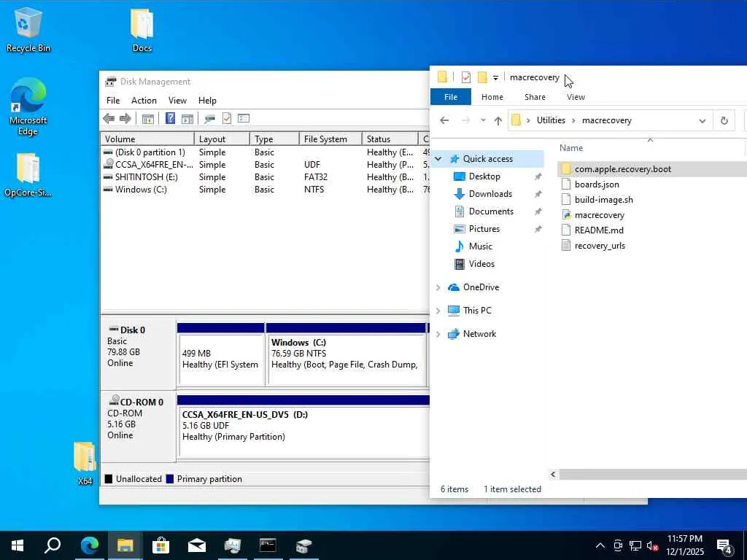Open the Notification center icon
Image resolution: width=747 pixels, height=560 pixels.
coord(724,547)
